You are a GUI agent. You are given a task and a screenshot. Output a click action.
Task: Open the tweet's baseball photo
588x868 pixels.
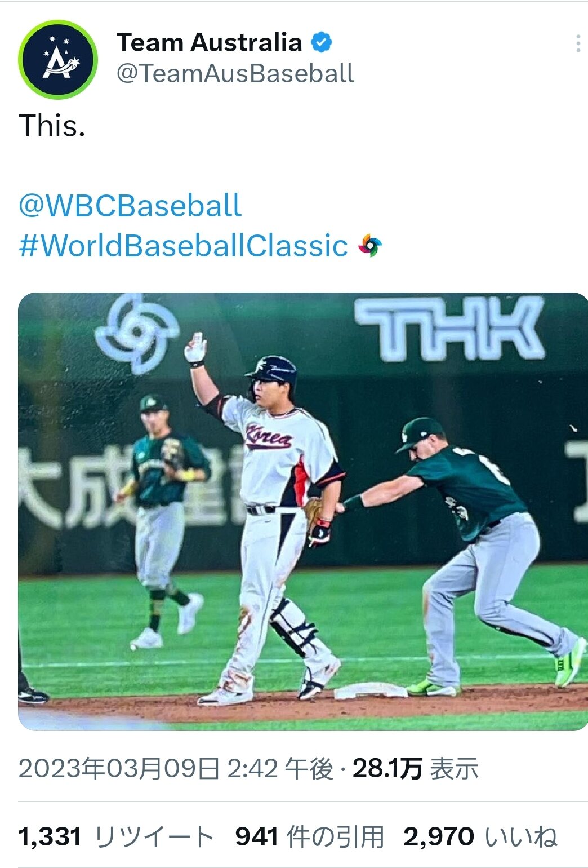303,511
